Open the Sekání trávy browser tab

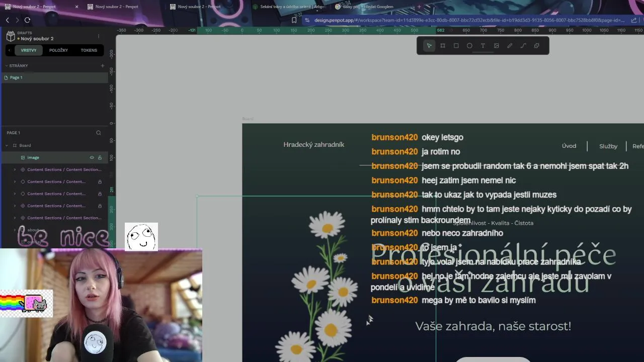point(289,7)
